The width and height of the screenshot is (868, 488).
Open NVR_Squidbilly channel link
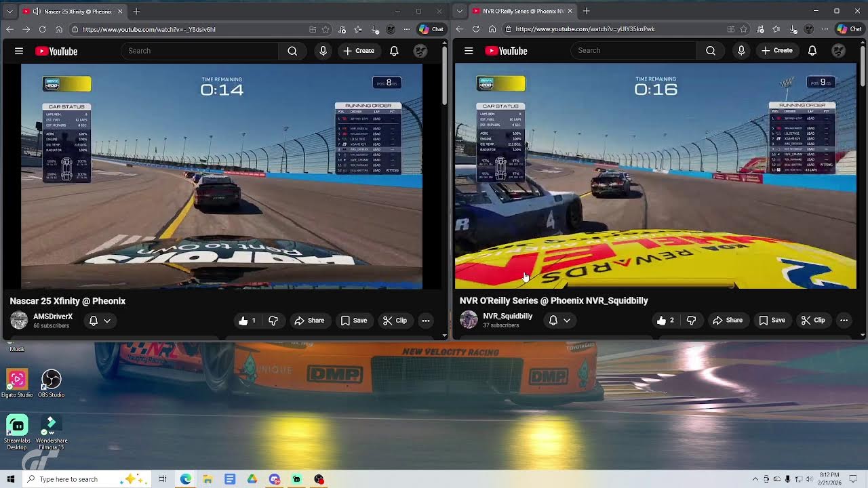pyautogui.click(x=508, y=316)
